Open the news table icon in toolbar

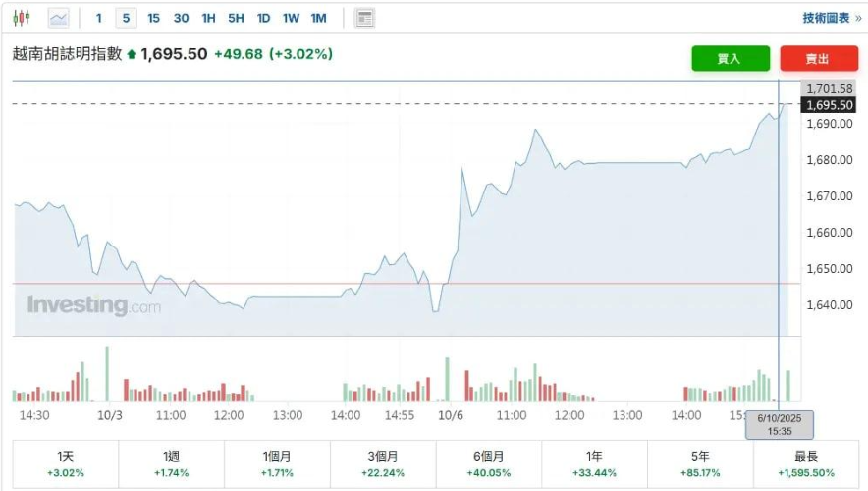point(365,18)
